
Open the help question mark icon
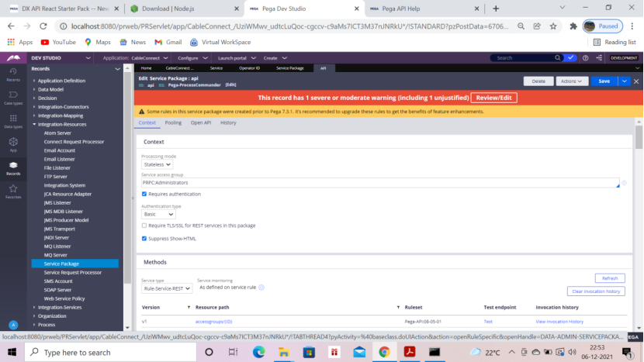coord(585,58)
